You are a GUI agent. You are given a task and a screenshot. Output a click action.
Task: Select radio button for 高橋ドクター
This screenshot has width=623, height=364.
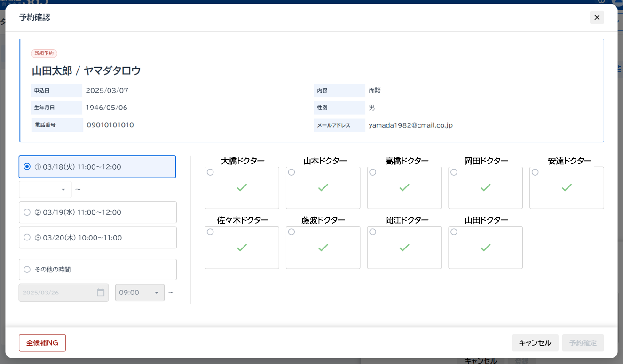(373, 172)
